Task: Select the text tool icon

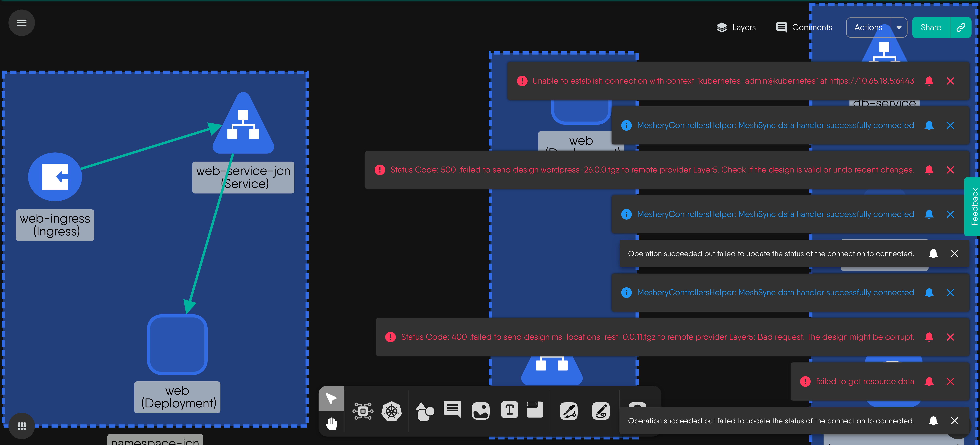Action: [x=509, y=410]
